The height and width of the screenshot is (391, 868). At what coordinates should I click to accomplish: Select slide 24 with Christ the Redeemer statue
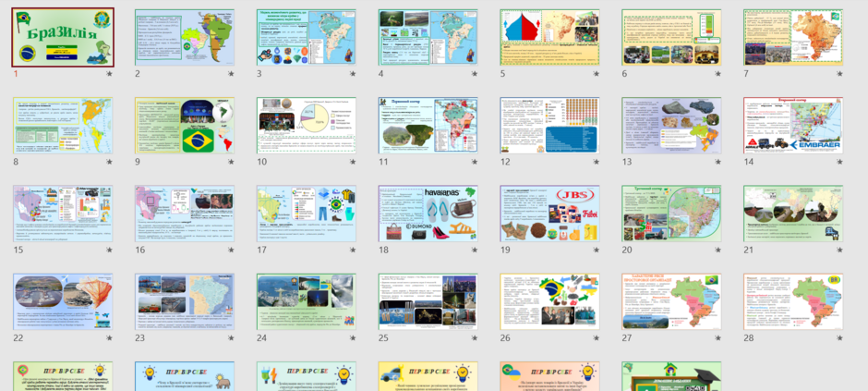[x=307, y=302]
